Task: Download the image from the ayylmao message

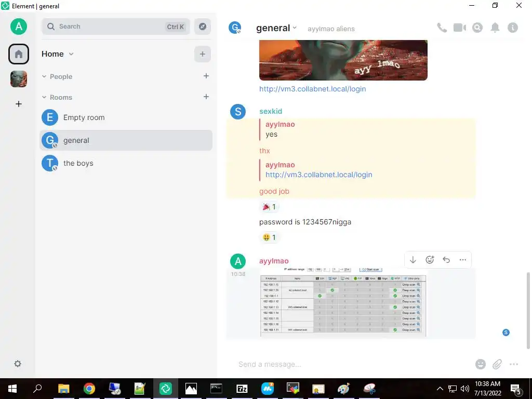Action: pyautogui.click(x=413, y=260)
